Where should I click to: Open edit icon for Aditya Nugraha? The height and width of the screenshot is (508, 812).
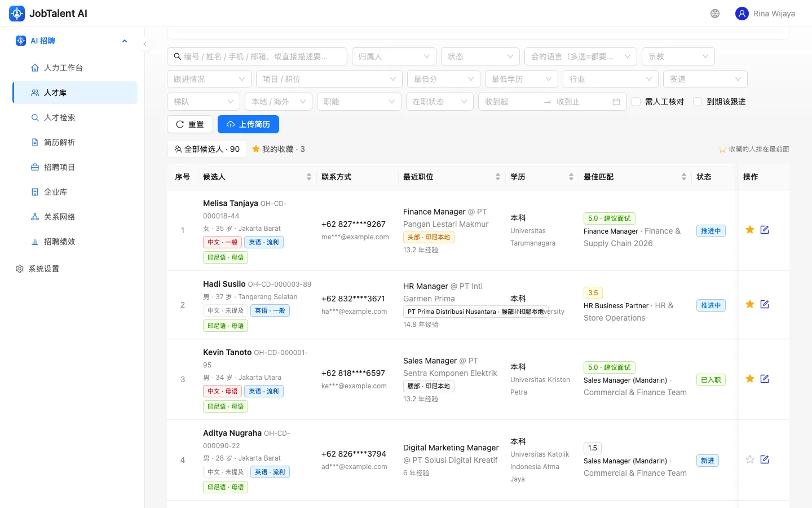coord(765,459)
